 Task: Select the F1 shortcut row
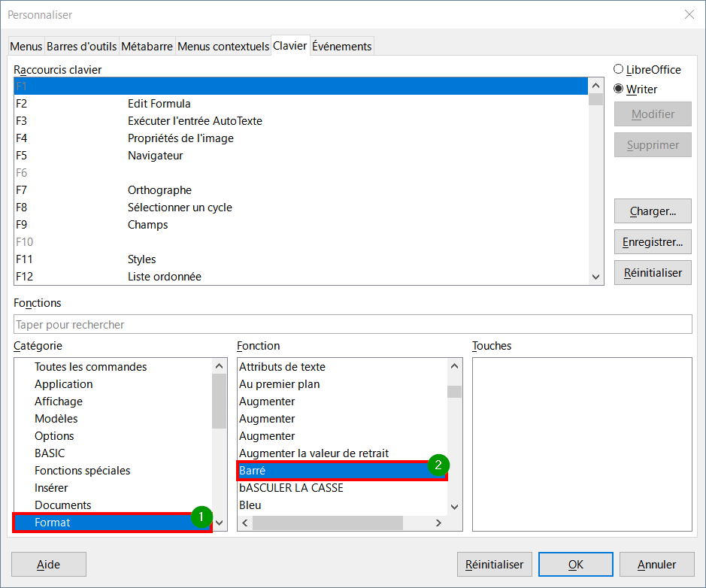[301, 86]
